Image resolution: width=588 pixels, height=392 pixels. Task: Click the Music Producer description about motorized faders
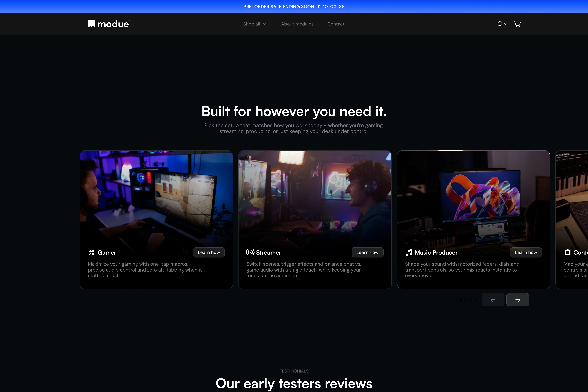coord(462,270)
